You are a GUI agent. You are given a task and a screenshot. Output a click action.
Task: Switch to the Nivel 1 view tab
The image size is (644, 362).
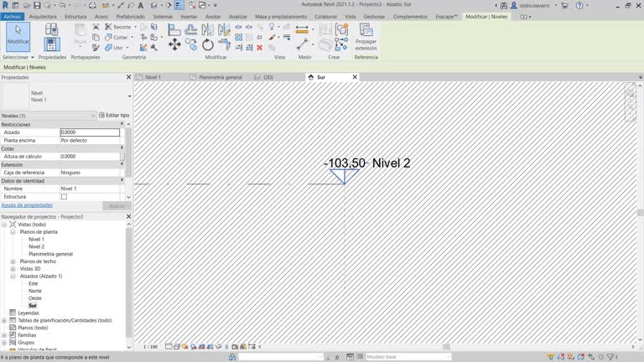pyautogui.click(x=153, y=77)
